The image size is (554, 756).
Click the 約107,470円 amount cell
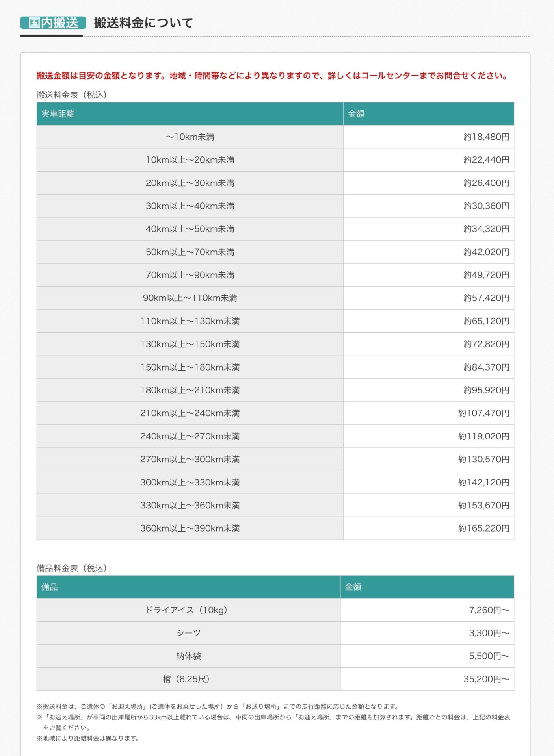pos(429,413)
